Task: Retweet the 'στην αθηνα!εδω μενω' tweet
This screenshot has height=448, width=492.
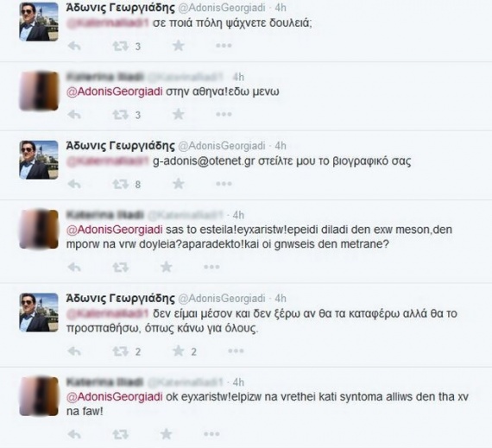Action: pos(121,115)
